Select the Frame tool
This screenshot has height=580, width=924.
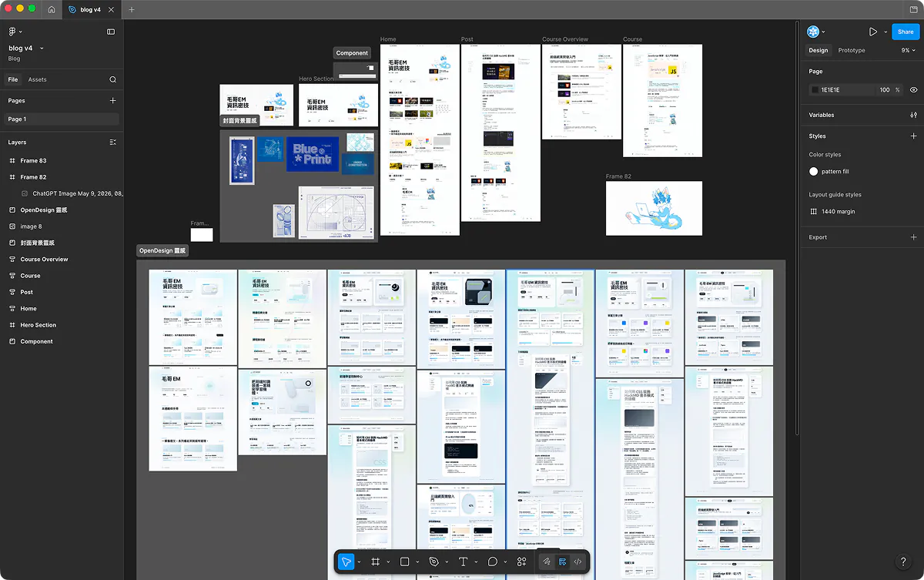[x=376, y=562]
